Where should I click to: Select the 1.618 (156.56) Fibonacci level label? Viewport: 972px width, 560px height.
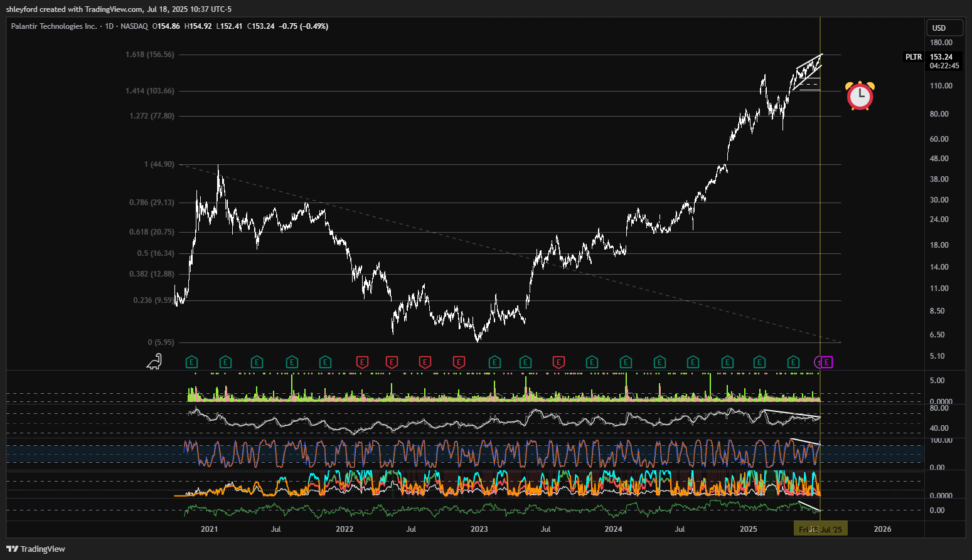coord(150,55)
